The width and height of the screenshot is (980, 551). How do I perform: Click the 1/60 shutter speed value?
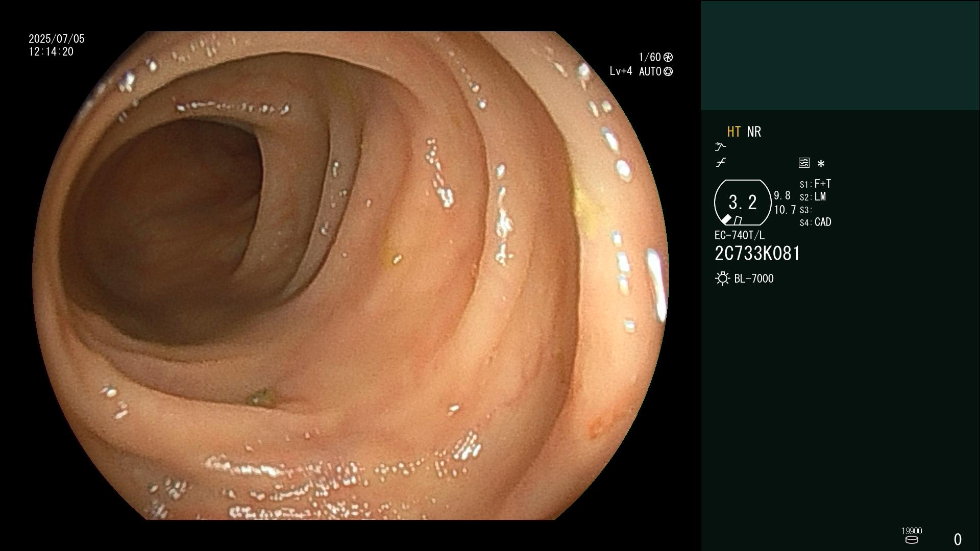tap(650, 57)
